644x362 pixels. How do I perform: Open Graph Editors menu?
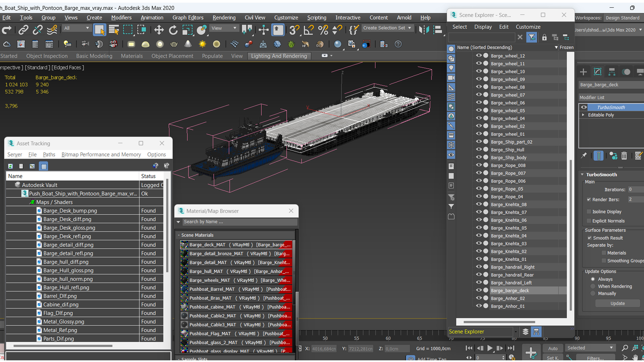pyautogui.click(x=188, y=18)
